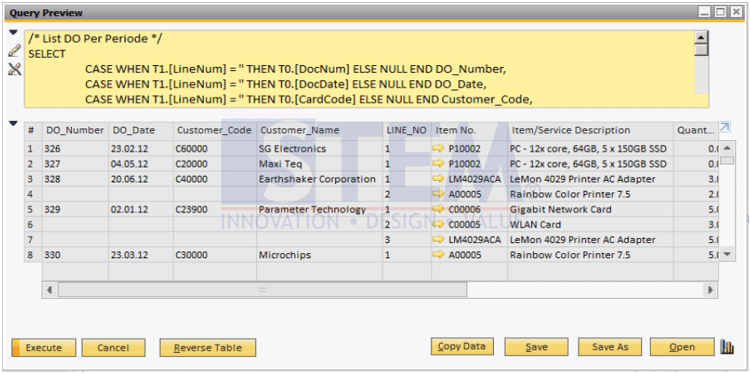Select the Microchips cell
Screen dimensions: 750x374
click(x=320, y=254)
